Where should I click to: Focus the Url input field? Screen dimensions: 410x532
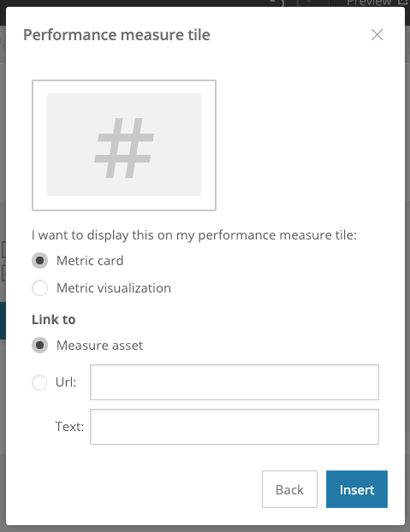click(x=235, y=382)
